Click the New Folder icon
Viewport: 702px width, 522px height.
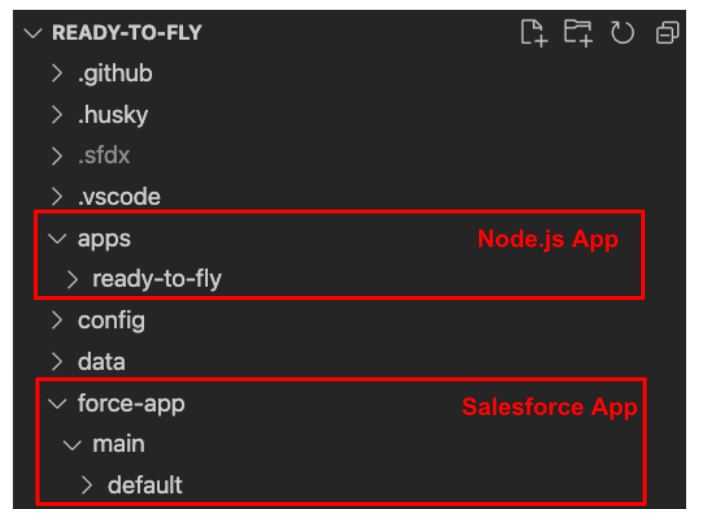tap(578, 33)
